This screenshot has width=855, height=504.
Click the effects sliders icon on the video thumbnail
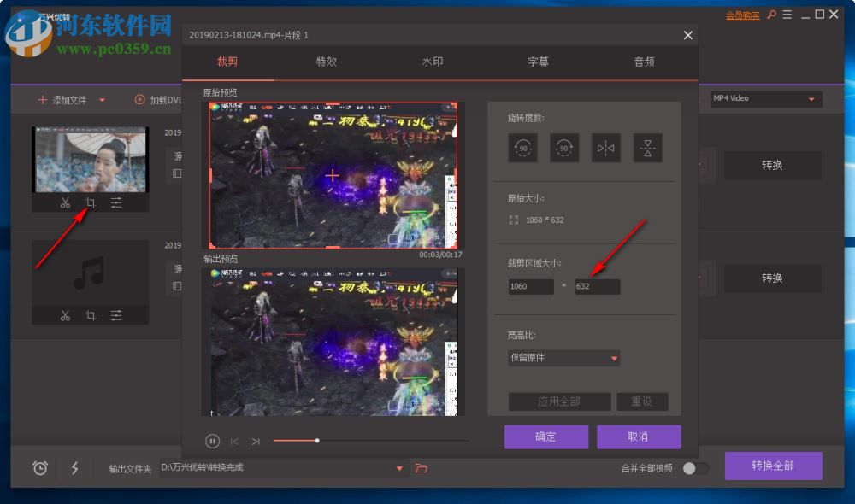point(116,202)
